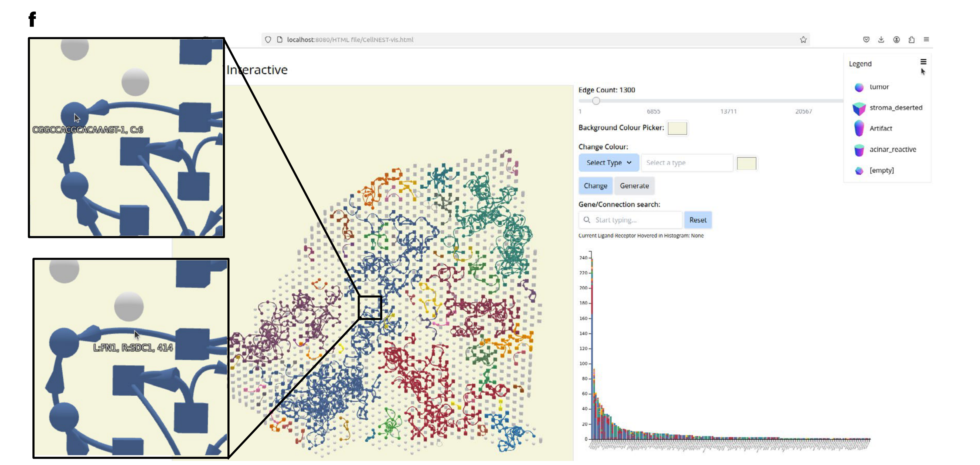Open the Firefox account icon

(x=896, y=40)
